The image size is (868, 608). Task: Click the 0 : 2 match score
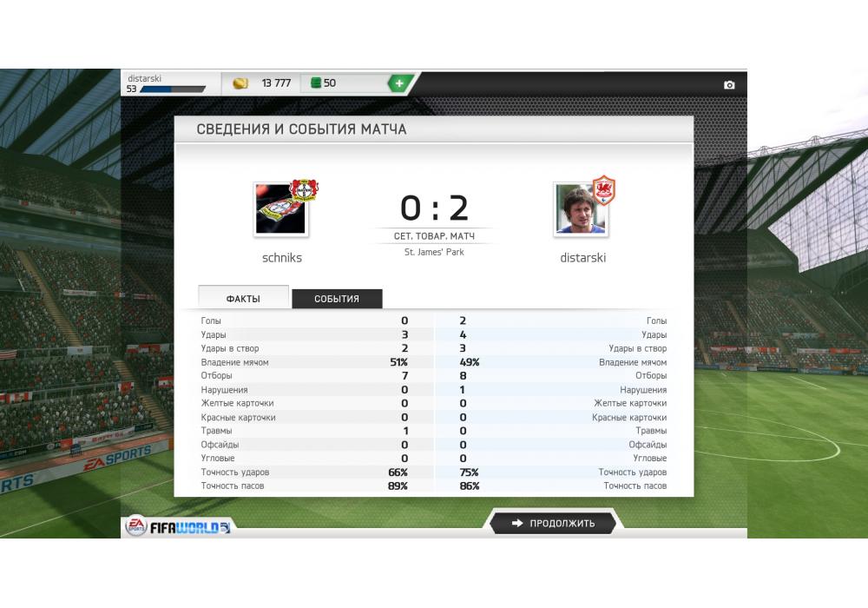(x=435, y=208)
